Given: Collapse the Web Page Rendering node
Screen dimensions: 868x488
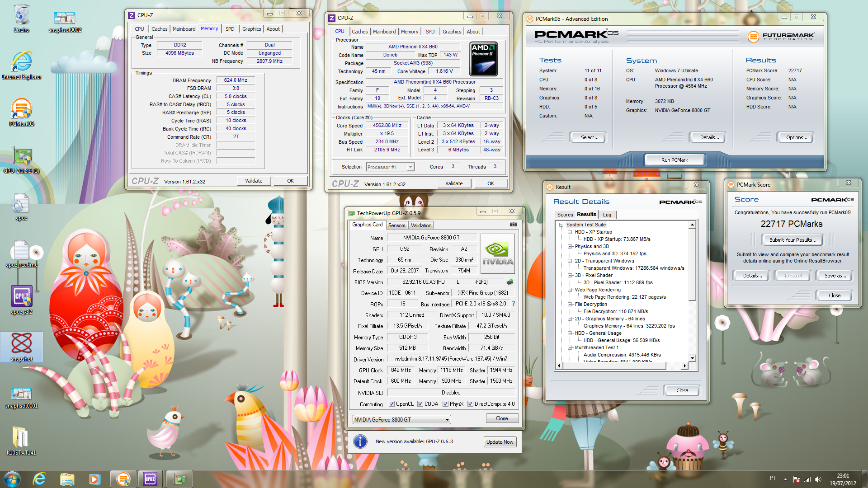Looking at the screenshot, I should pos(570,290).
